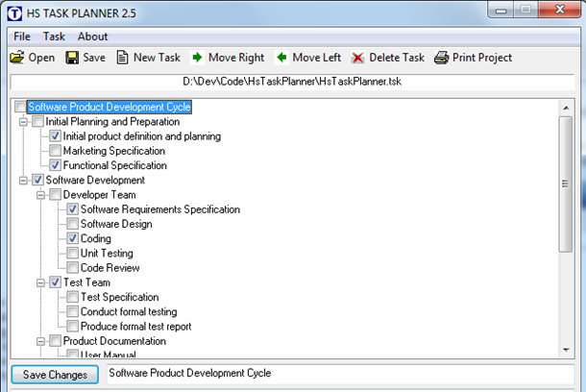Screen dimensions: 586x392
Task: Click the task name edit field
Action: pos(340,374)
